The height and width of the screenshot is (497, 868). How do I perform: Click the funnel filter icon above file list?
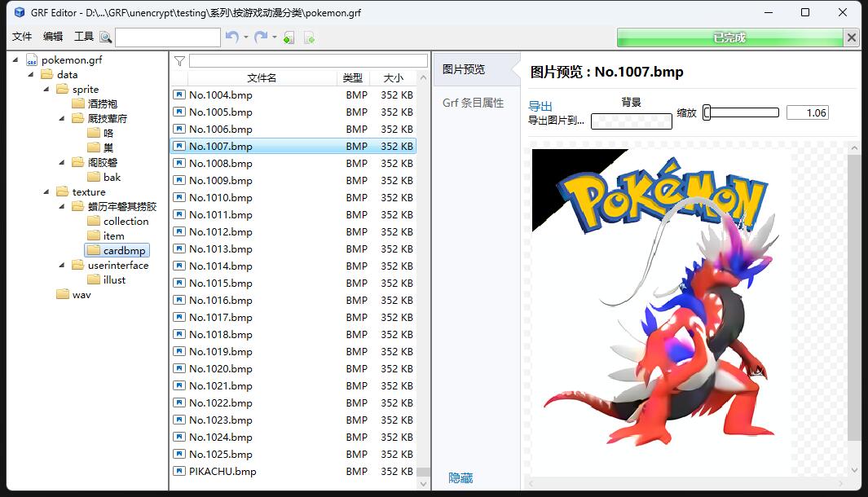click(x=179, y=61)
